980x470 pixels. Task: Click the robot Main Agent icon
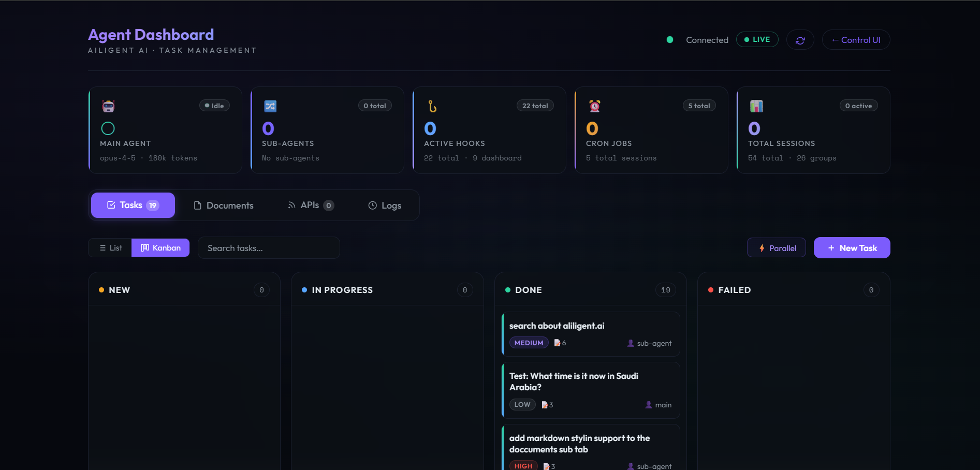pyautogui.click(x=108, y=106)
